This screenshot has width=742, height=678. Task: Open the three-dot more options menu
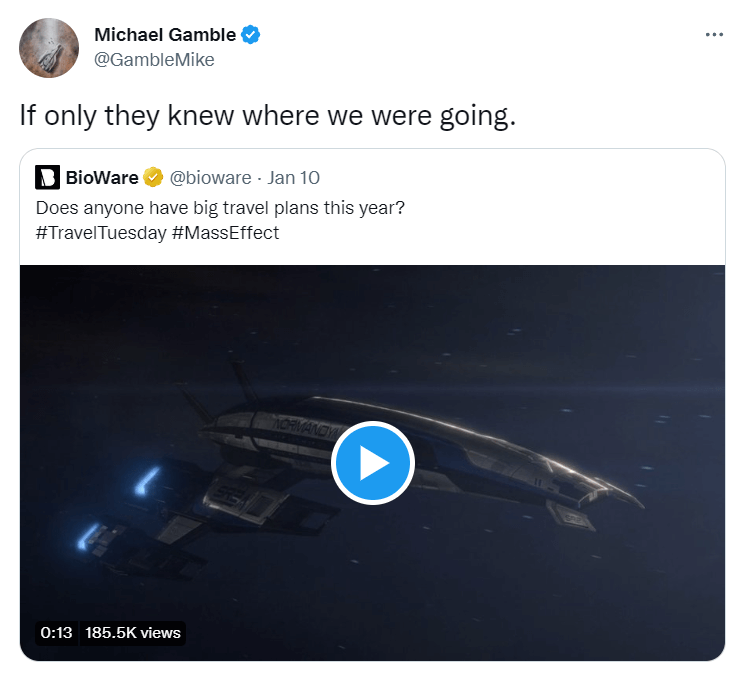714,35
